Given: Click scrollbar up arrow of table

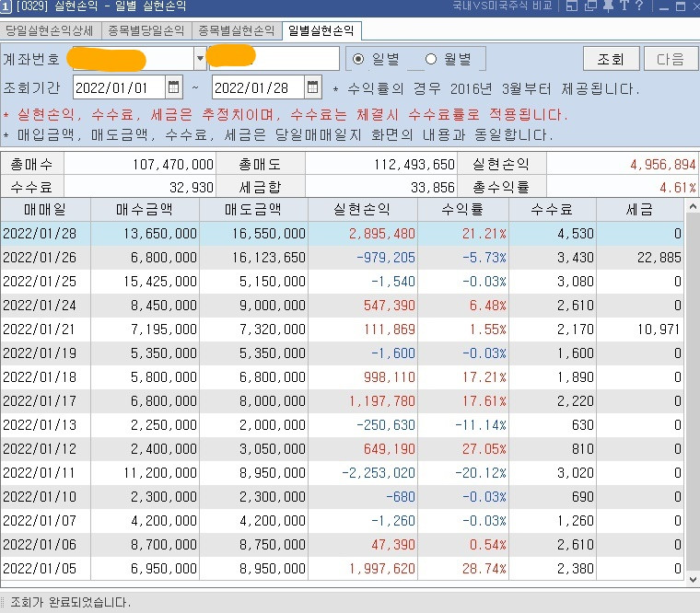Looking at the screenshot, I should coord(693,207).
